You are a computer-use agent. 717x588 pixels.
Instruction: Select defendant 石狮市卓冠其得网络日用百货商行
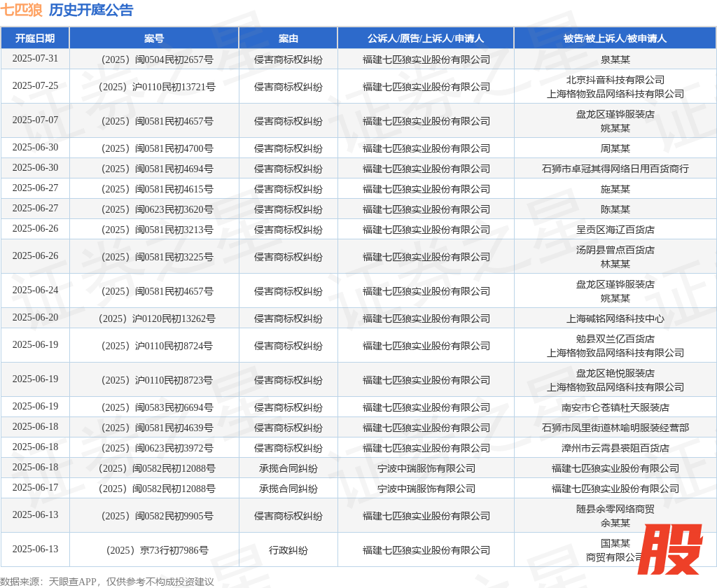pyautogui.click(x=615, y=169)
